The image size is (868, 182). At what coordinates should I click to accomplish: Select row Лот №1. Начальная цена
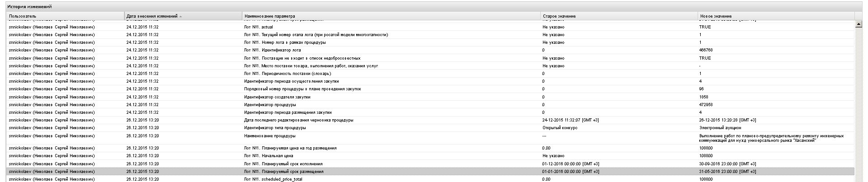[x=430, y=156]
